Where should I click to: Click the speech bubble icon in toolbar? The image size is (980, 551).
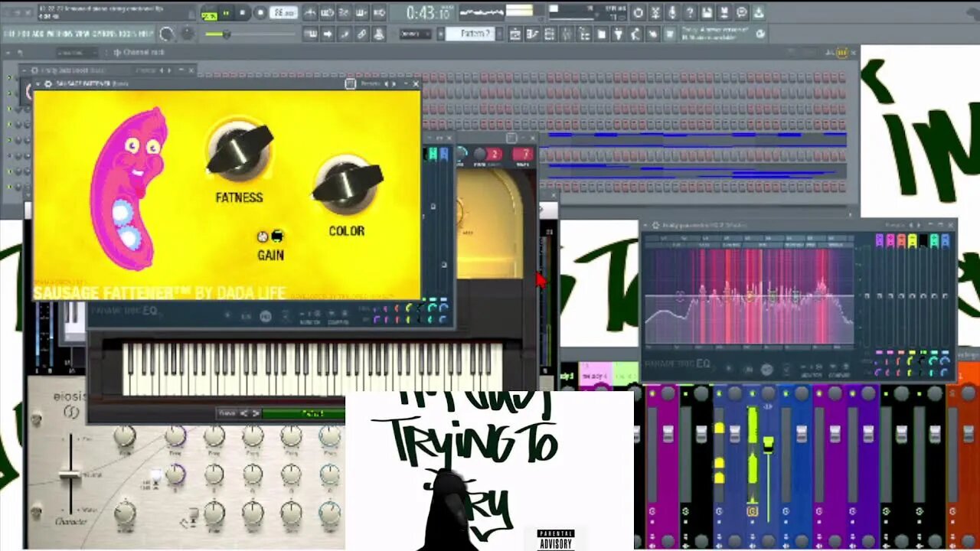pyautogui.click(x=742, y=13)
